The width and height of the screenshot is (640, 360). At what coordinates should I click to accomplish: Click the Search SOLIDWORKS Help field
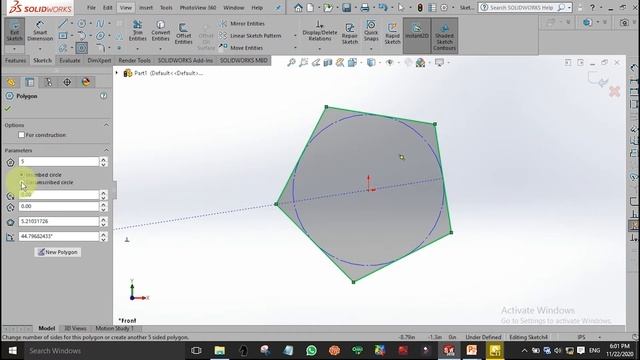(x=524, y=7)
